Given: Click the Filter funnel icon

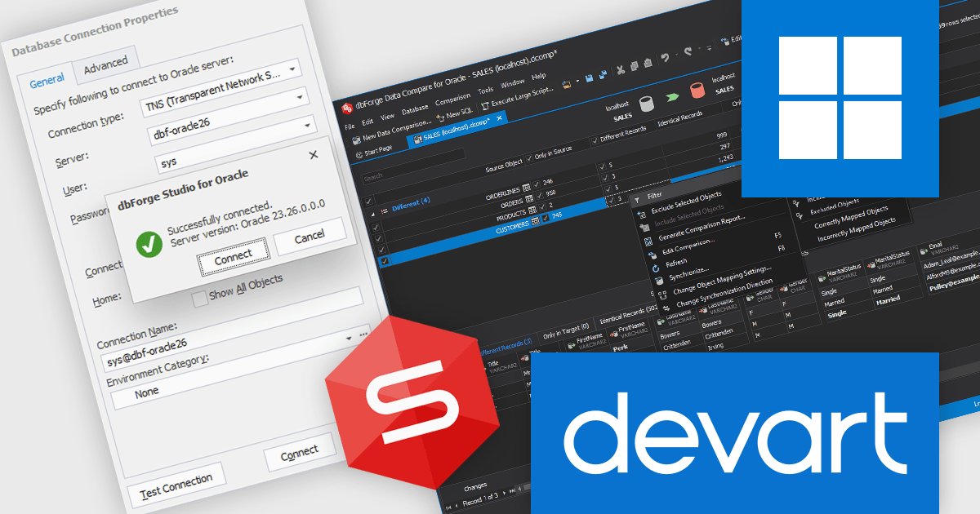Looking at the screenshot, I should coord(637,200).
